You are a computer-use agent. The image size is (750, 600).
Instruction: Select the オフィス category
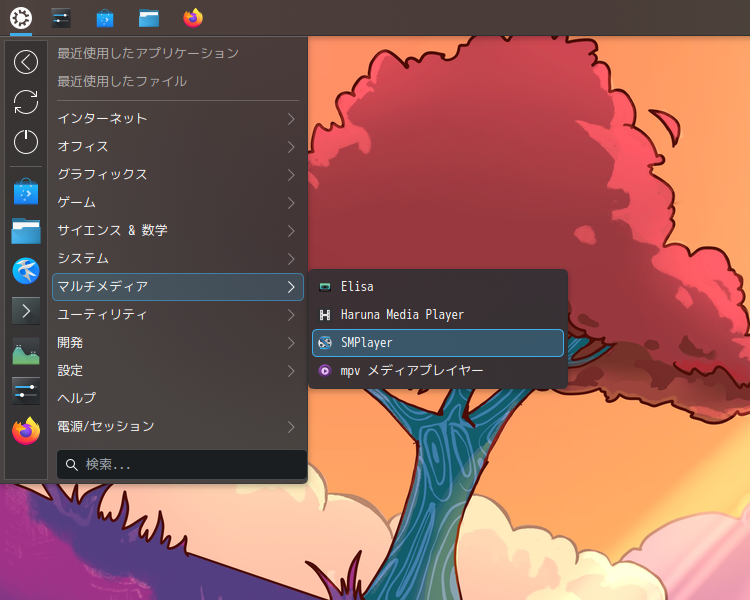tap(177, 147)
